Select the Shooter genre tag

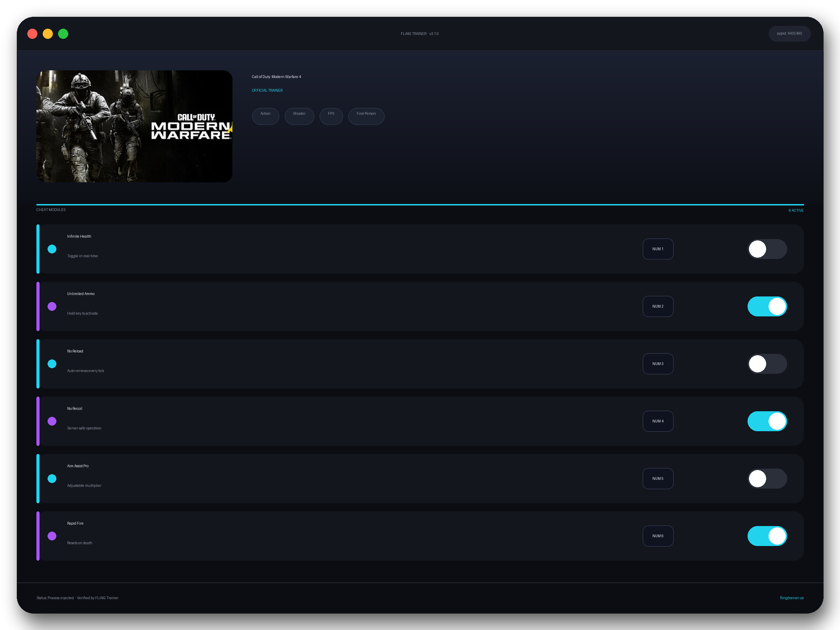299,116
